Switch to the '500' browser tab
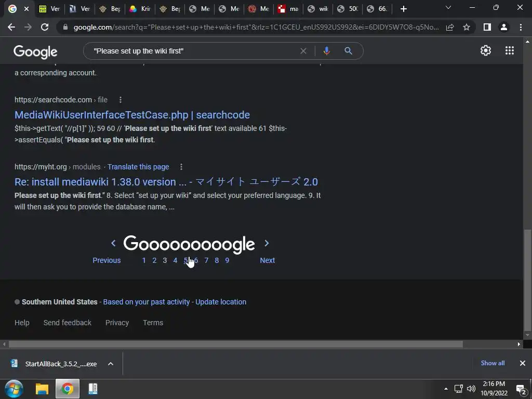The image size is (532, 399). pos(348,9)
